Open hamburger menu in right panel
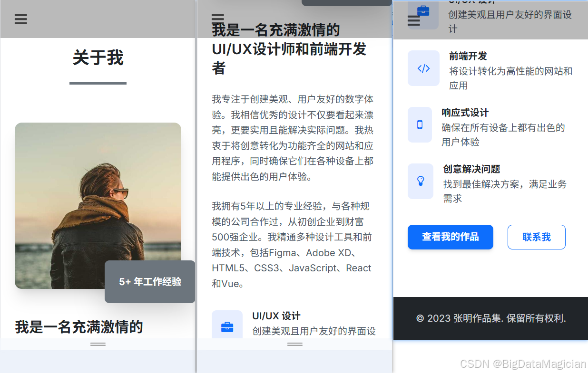This screenshot has height=373, width=588. click(414, 20)
